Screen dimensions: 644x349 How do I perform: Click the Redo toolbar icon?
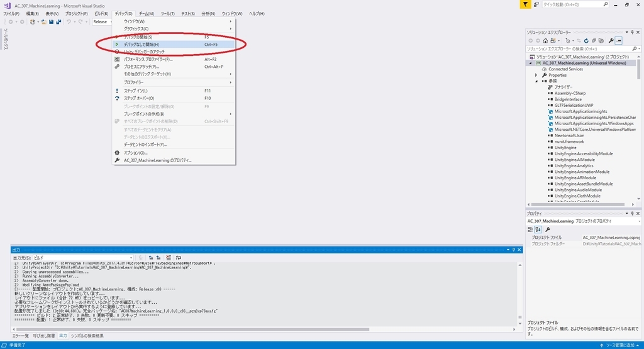tap(80, 22)
